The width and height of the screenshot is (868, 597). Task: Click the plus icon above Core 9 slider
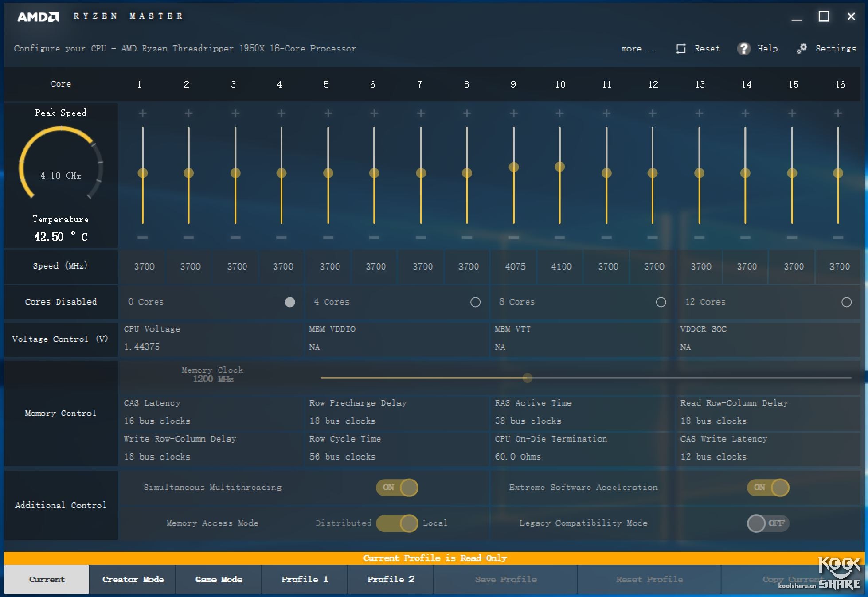[x=513, y=113]
